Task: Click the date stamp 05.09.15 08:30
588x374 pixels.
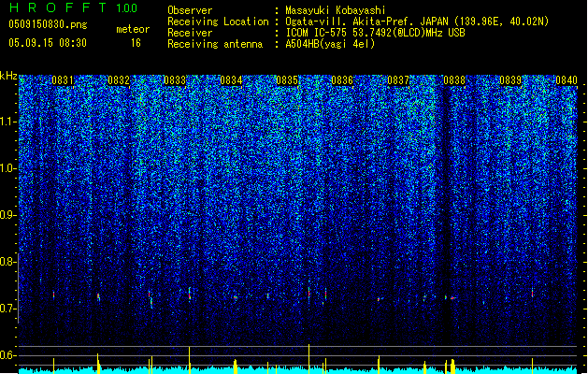Action: (x=48, y=42)
